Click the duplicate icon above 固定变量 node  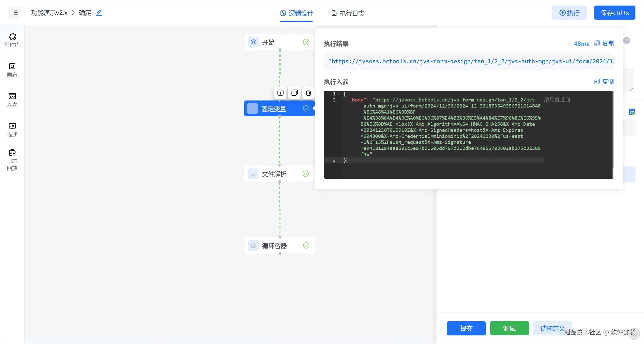point(295,93)
